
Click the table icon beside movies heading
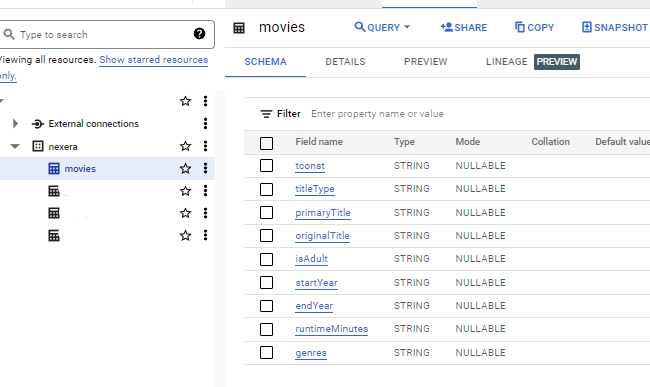click(239, 28)
